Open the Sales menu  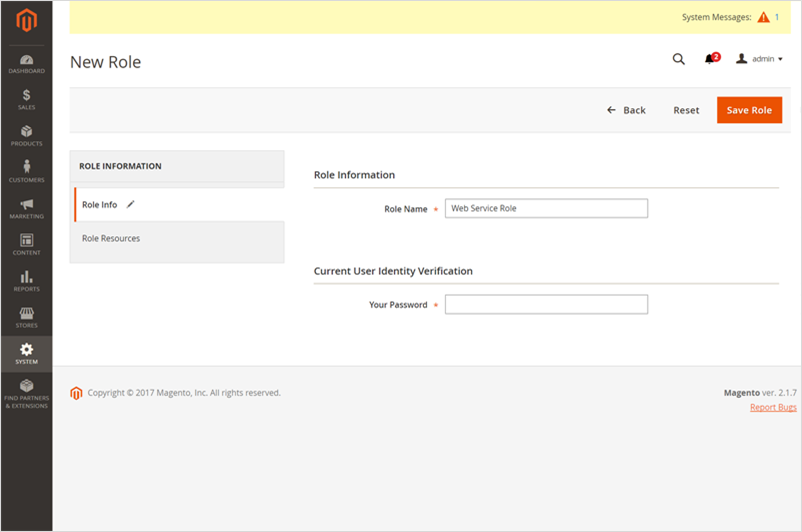26,100
